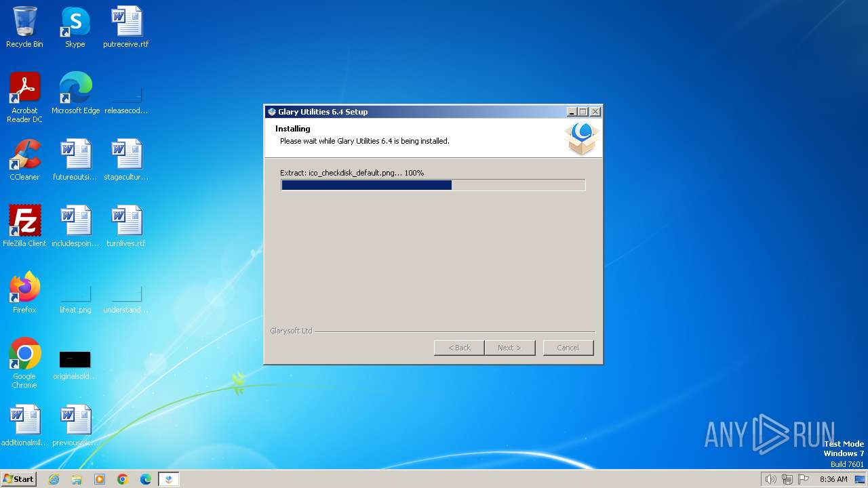Viewport: 868px width, 488px height.
Task: Click the Glary Utilities title bar icon
Action: click(272, 112)
